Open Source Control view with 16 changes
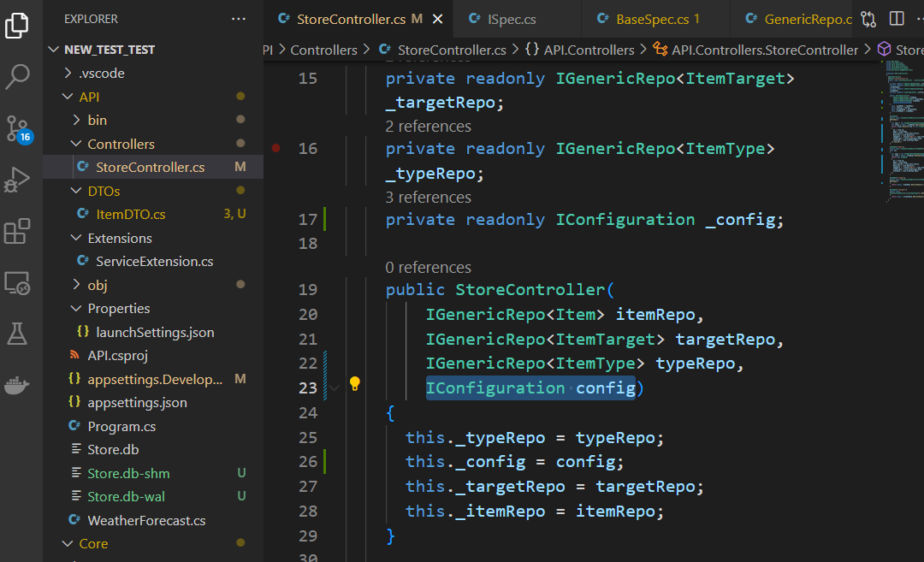The image size is (924, 562). point(18,128)
